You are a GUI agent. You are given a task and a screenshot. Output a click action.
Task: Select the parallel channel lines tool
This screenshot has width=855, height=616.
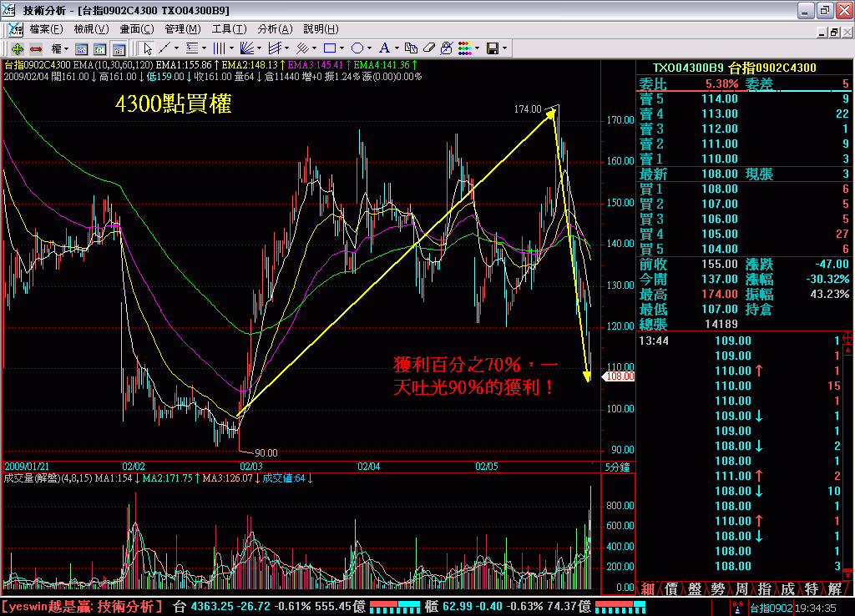coord(275,48)
